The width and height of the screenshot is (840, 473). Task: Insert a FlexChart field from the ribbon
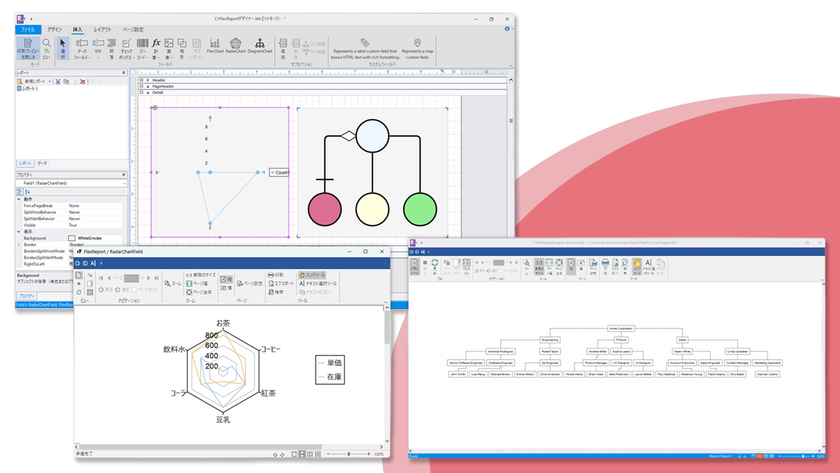[215, 46]
